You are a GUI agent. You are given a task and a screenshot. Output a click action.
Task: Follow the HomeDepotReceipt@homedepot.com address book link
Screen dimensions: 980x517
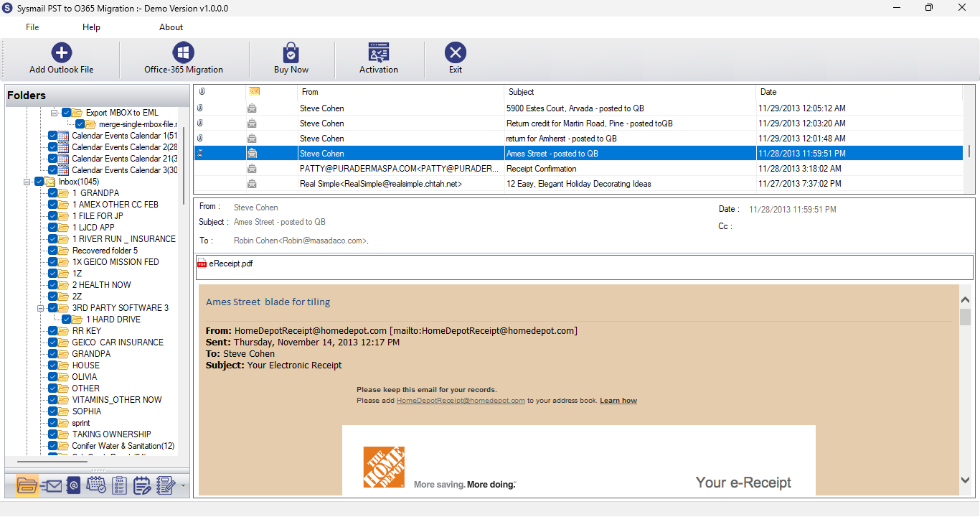461,401
